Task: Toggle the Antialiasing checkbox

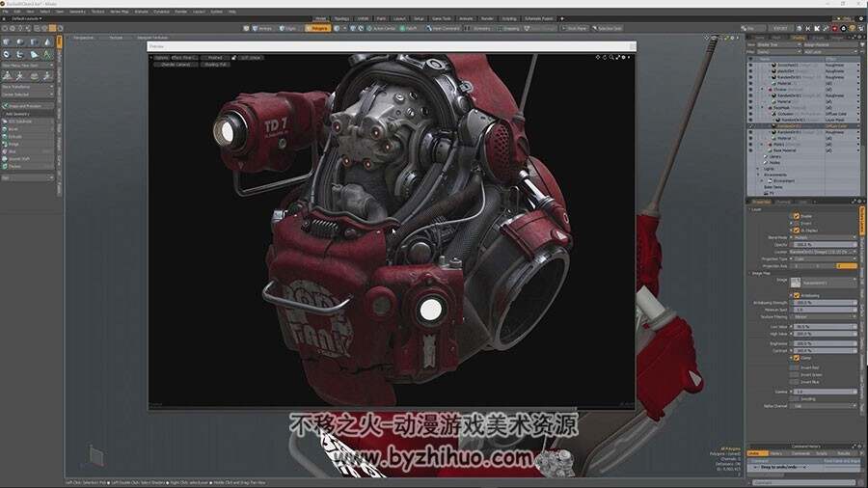Action: [x=796, y=295]
